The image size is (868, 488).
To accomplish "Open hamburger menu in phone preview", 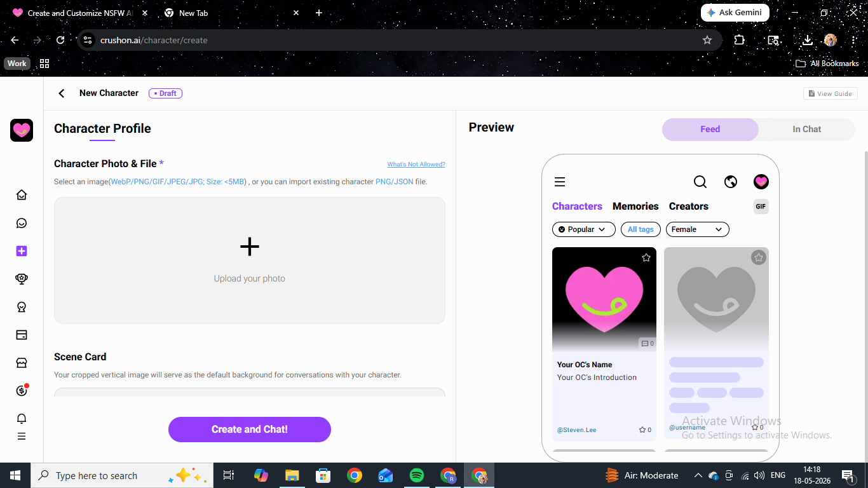I will tap(560, 182).
